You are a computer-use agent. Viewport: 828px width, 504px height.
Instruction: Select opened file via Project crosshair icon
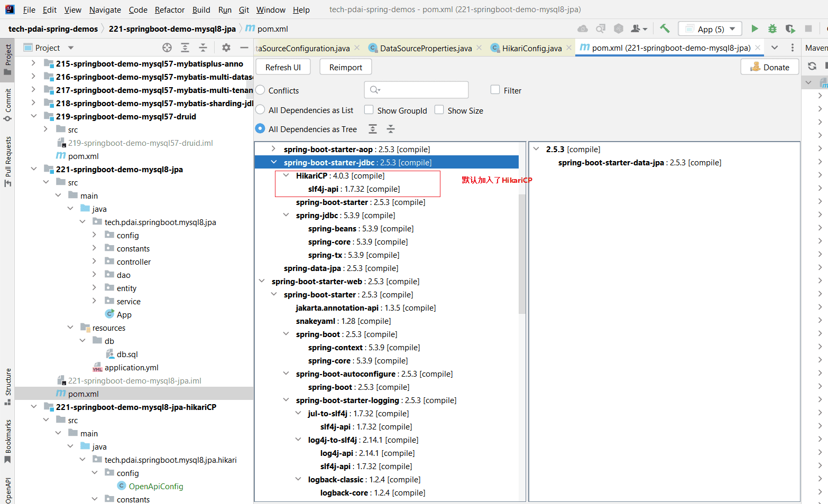pos(167,48)
